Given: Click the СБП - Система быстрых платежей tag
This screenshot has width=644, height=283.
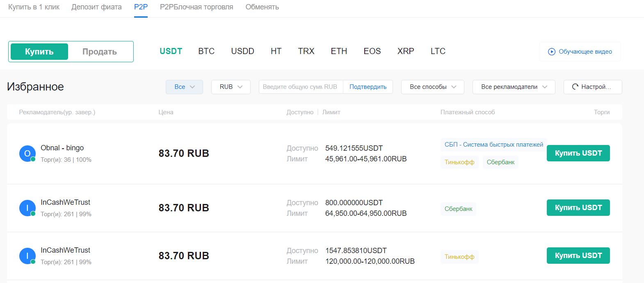Looking at the screenshot, I should [x=494, y=145].
